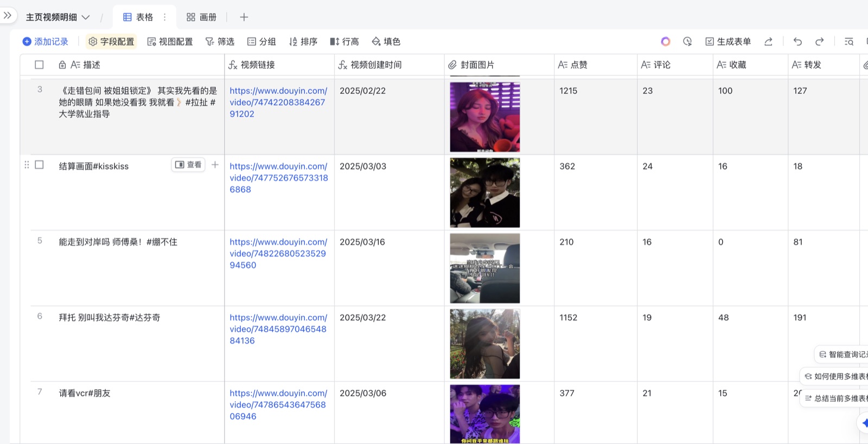This screenshot has width=868, height=444.
Task: Adjust 行高 row height
Action: (x=344, y=42)
